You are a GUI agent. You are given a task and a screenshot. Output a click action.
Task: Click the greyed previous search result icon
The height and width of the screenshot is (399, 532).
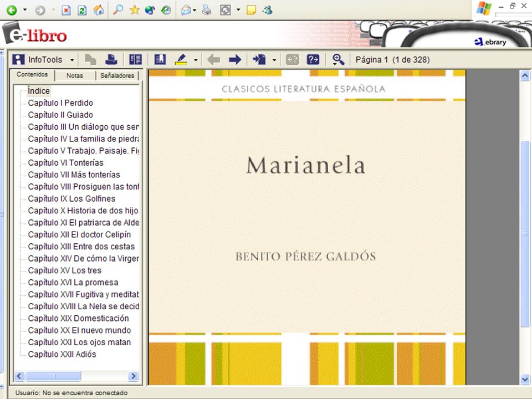(x=292, y=60)
